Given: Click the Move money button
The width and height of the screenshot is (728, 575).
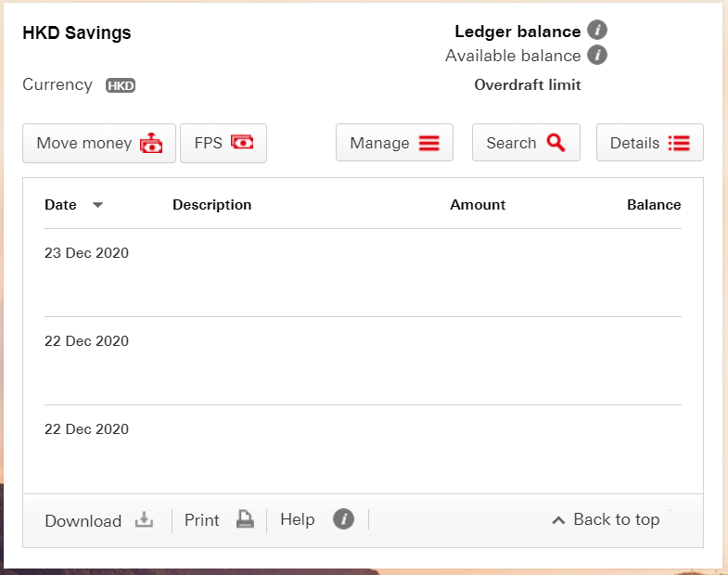Looking at the screenshot, I should 99,143.
